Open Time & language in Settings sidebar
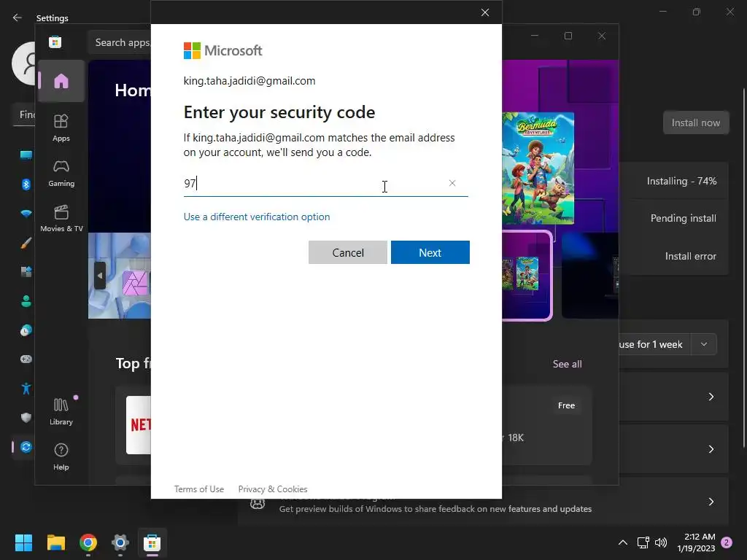747x560 pixels. [x=26, y=330]
